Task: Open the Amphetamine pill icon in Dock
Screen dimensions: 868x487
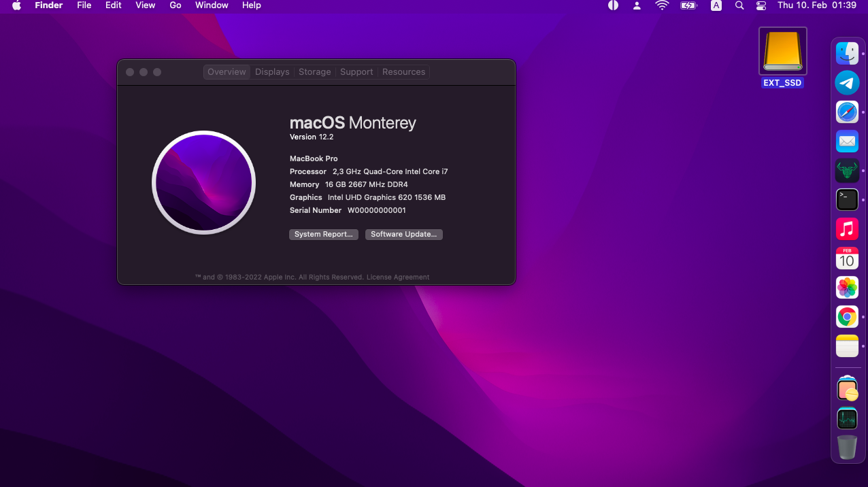Action: (847, 388)
